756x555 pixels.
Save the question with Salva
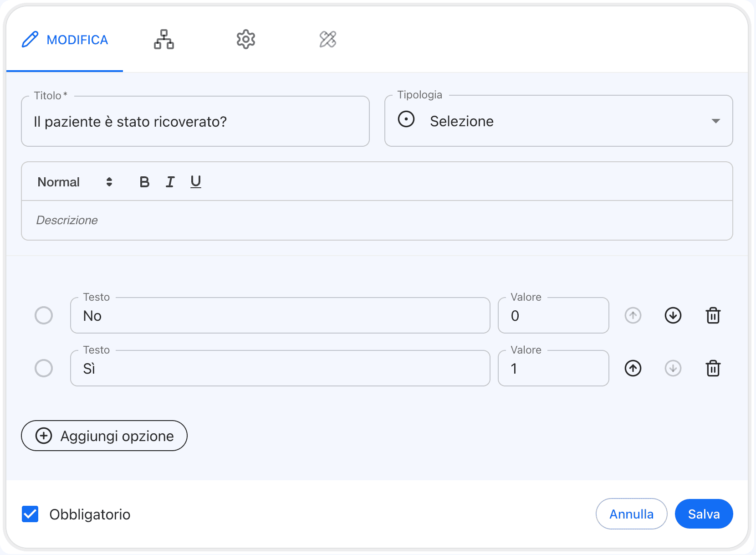(x=704, y=514)
